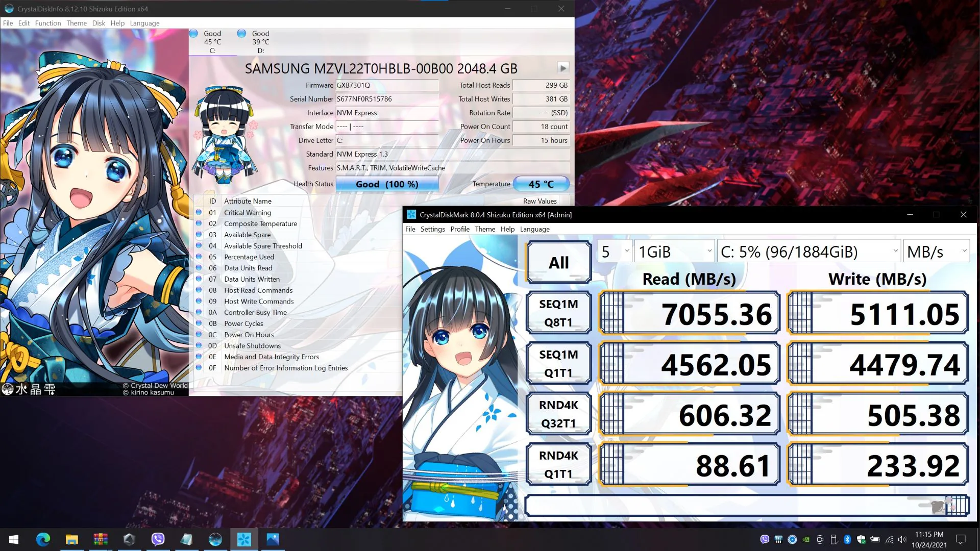Open the File menu in CrystalDiskMark
The height and width of the screenshot is (551, 980).
tap(410, 229)
